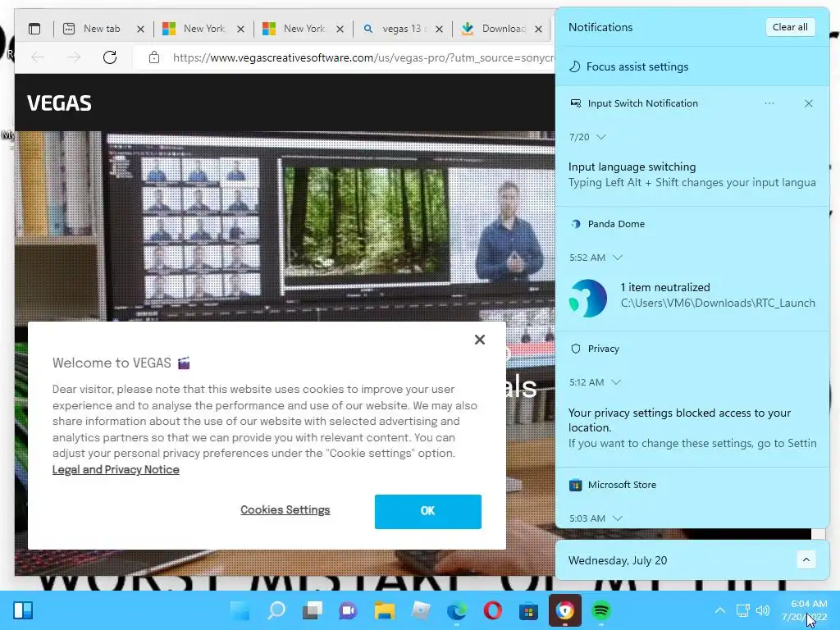
Task: Click the VEGAS logo
Action: (59, 103)
